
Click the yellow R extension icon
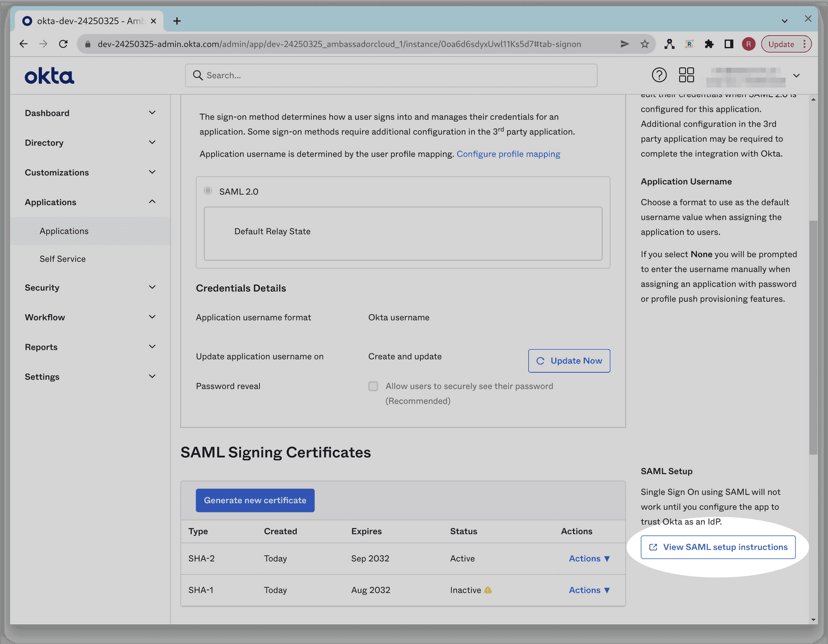[689, 44]
